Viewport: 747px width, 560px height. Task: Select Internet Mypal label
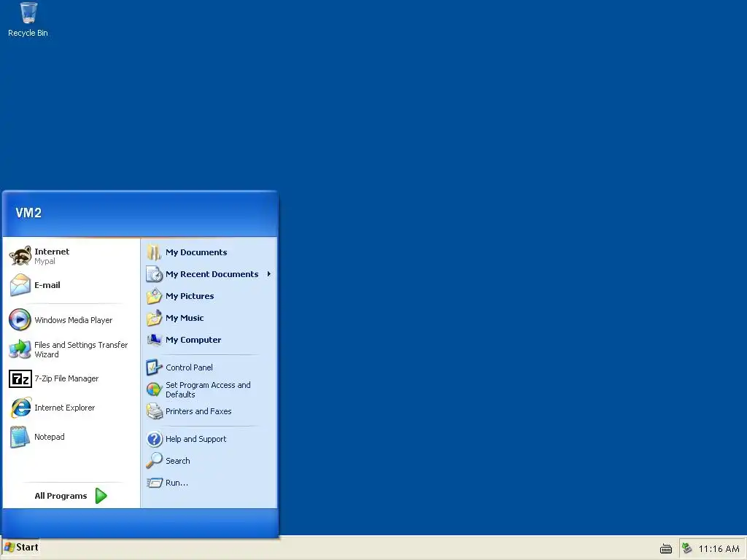click(52, 256)
